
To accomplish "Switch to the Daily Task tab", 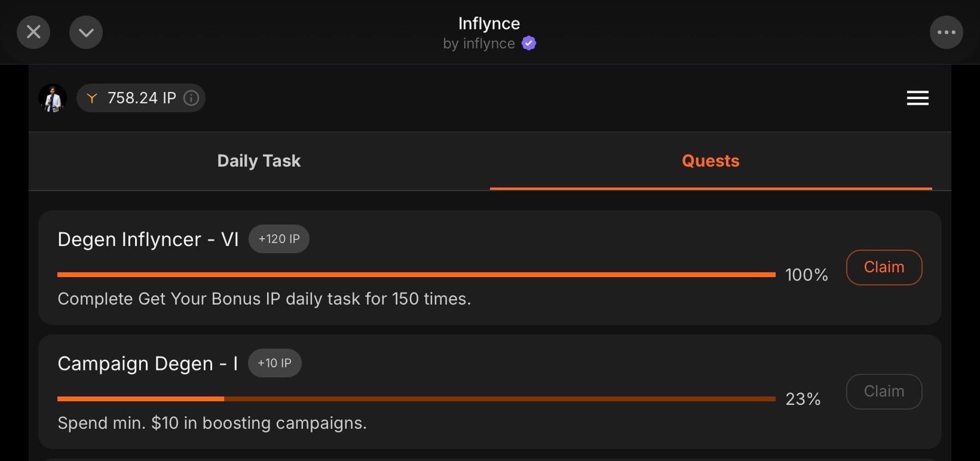I will [259, 161].
